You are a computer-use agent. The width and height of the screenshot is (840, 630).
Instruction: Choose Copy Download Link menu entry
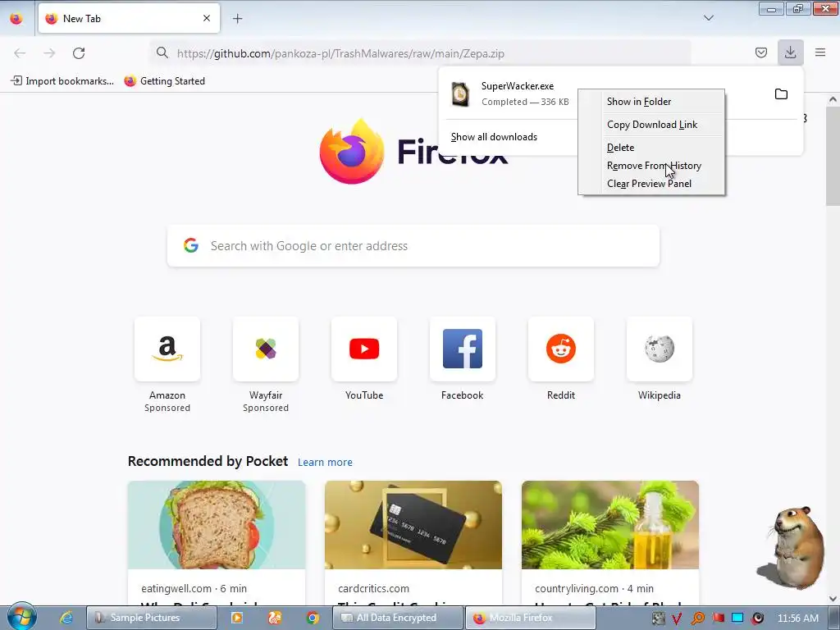(x=651, y=125)
